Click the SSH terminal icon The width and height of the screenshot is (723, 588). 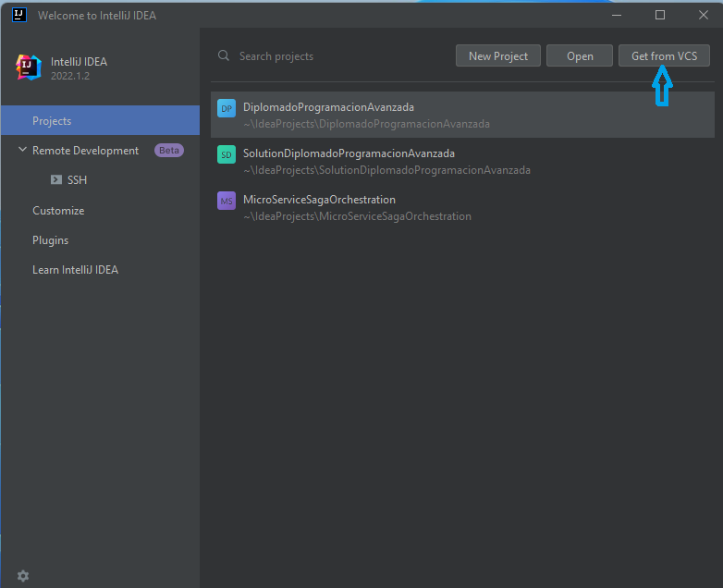point(56,179)
